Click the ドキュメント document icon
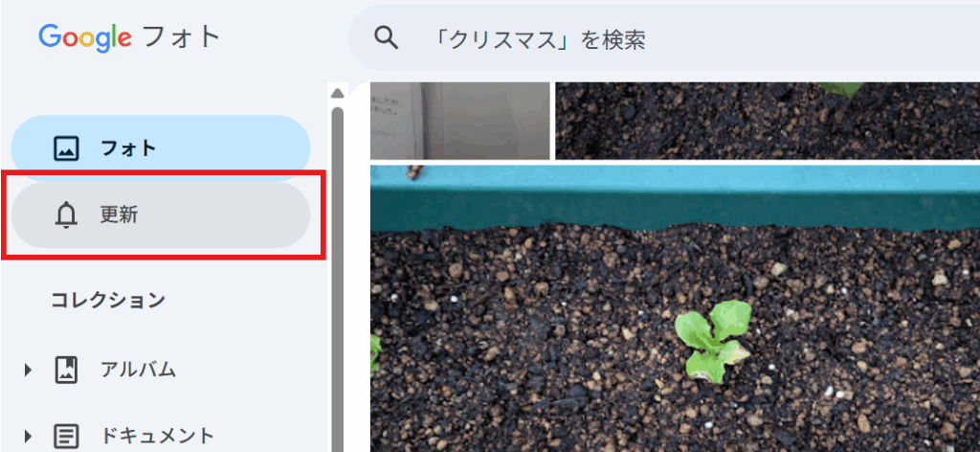980x452 pixels. click(66, 436)
